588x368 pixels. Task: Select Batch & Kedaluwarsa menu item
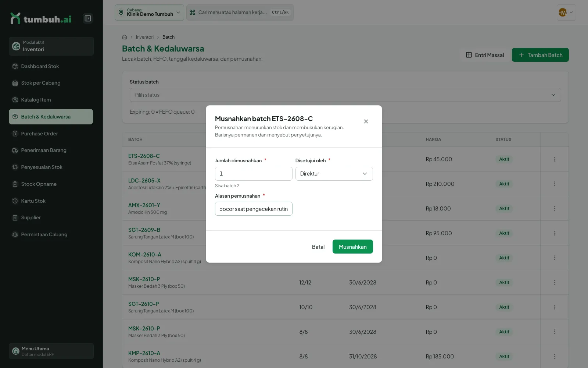(51, 117)
